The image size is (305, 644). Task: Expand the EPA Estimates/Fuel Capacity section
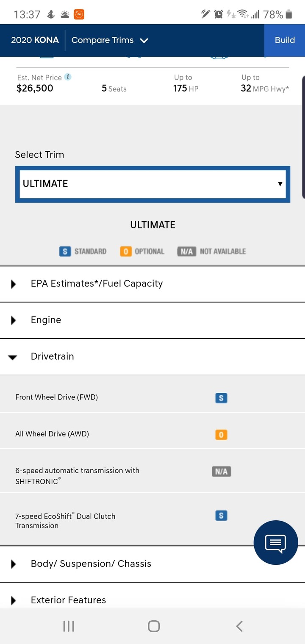(152, 284)
